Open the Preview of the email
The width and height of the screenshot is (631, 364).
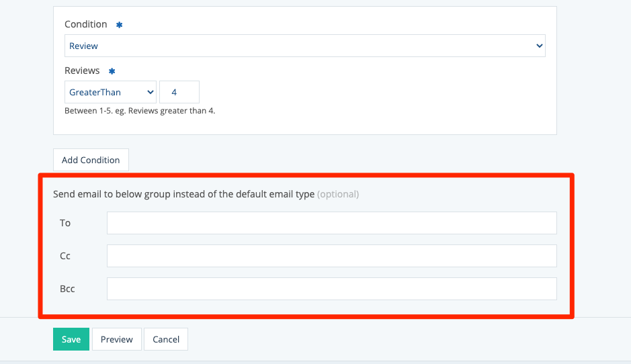click(x=117, y=339)
